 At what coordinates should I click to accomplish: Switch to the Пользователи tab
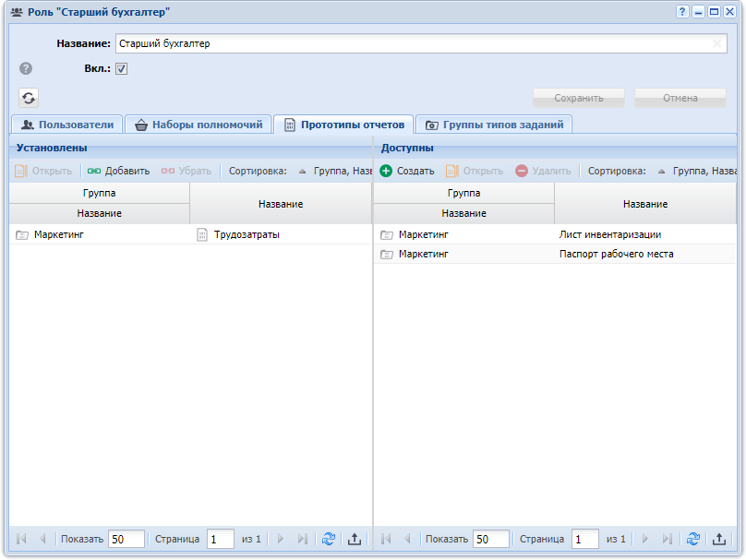point(67,125)
